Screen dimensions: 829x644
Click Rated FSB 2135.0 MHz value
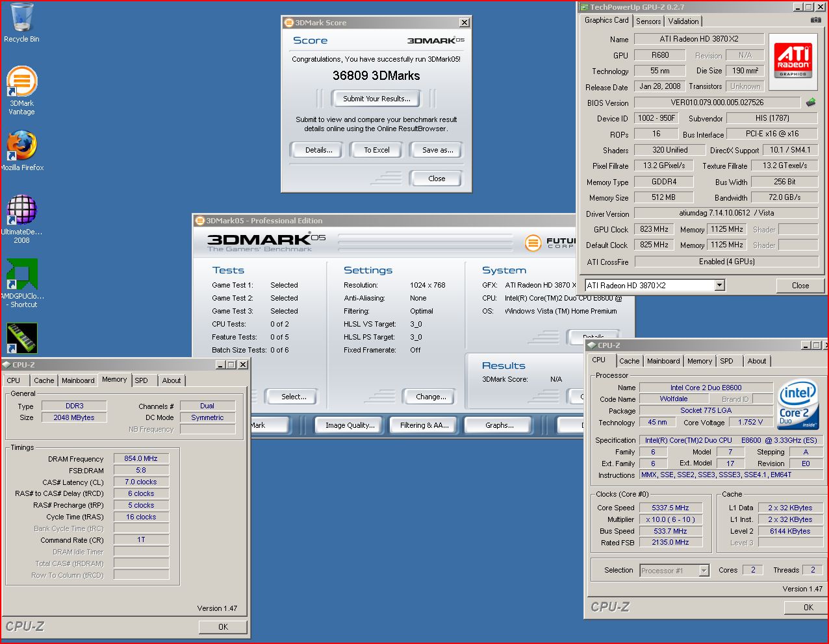coord(670,542)
